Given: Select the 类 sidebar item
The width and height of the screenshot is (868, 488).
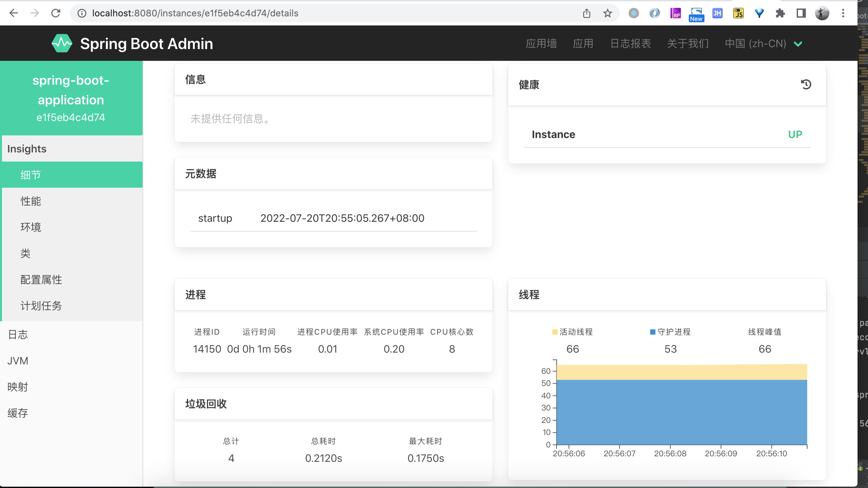Looking at the screenshot, I should (x=72, y=253).
